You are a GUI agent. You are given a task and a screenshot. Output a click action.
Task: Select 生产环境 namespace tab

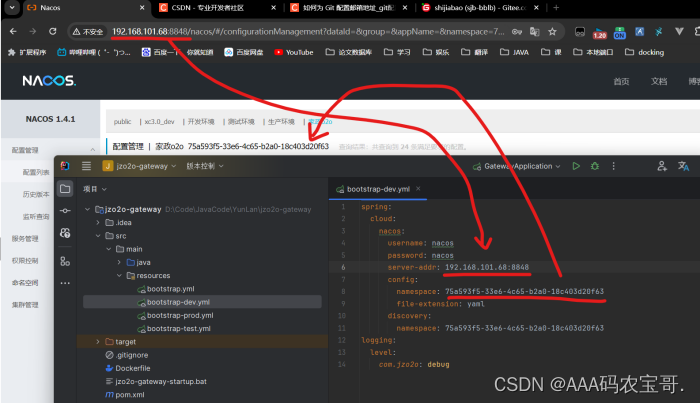[281, 121]
